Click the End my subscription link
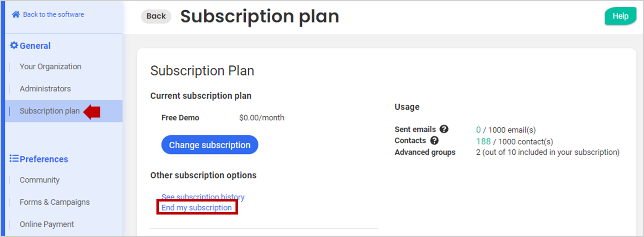The height and width of the screenshot is (237, 644). (x=196, y=207)
